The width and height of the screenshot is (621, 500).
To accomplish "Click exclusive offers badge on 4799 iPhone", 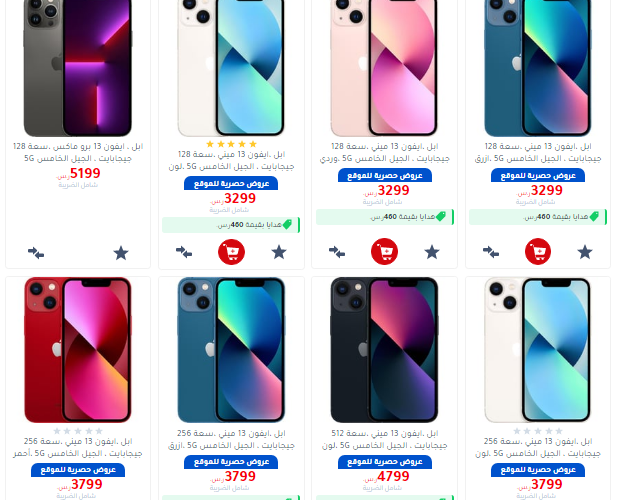I will (x=385, y=462).
